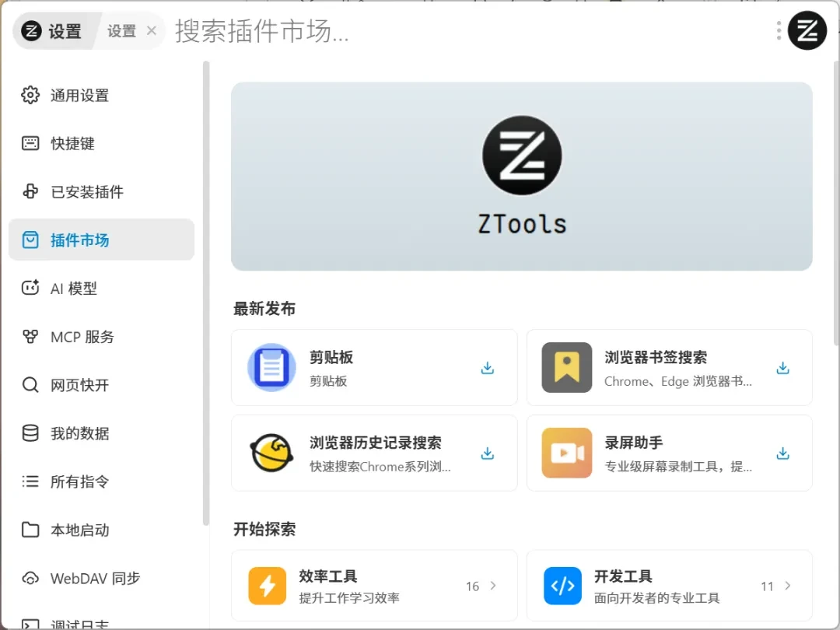Click description starting with Chrome、Edge
The height and width of the screenshot is (630, 840).
point(678,381)
